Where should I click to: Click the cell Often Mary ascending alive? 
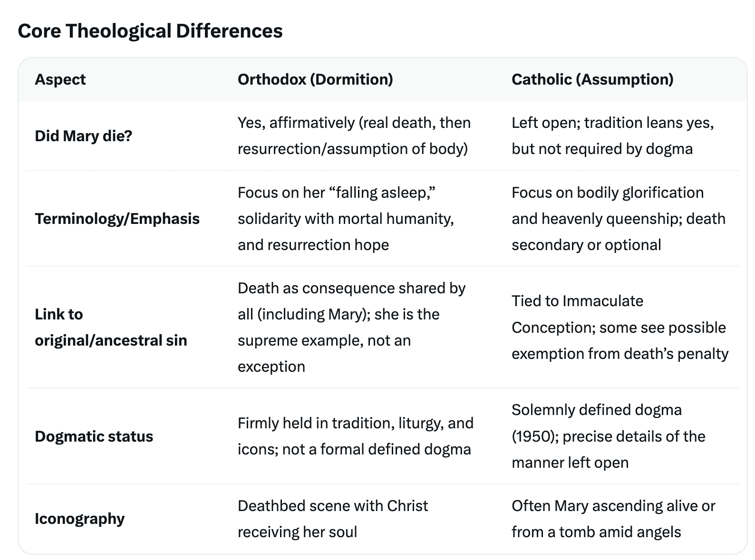pos(613,519)
